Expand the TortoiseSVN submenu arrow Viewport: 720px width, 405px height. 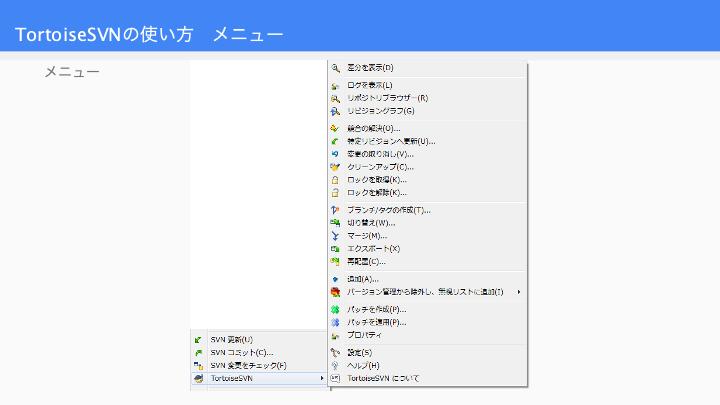[322, 378]
